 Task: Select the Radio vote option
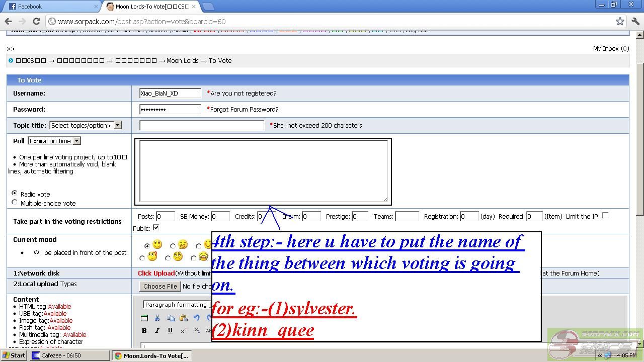(14, 193)
